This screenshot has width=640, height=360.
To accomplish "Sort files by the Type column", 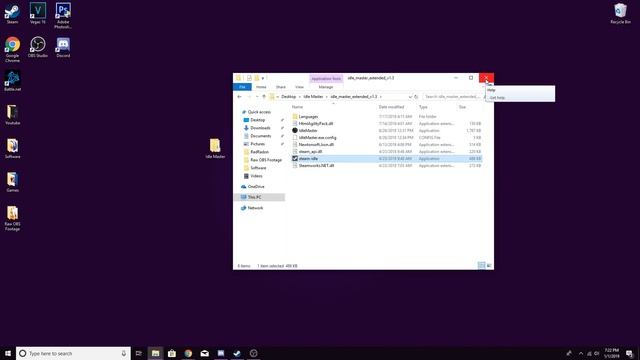I will coord(423,107).
